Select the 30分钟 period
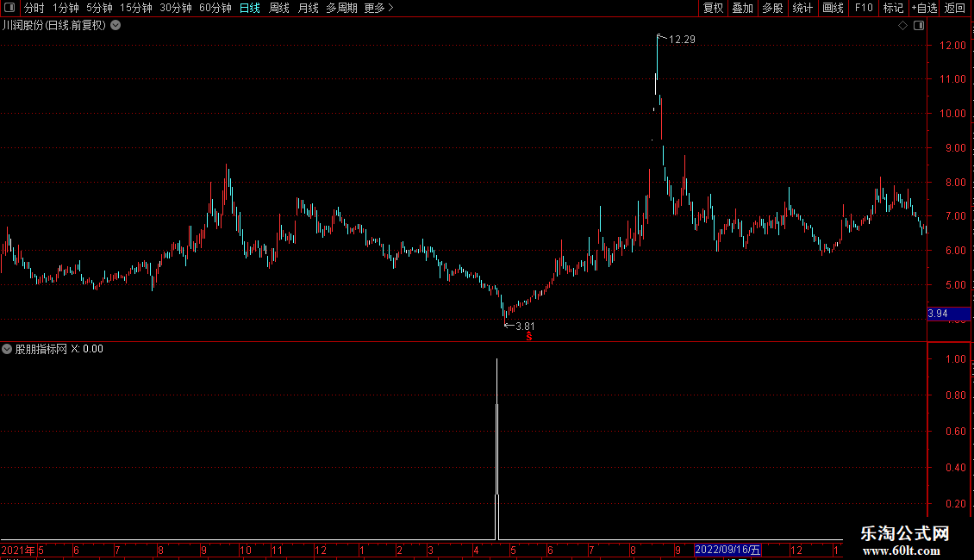Viewport: 974px width, 560px height. (176, 8)
